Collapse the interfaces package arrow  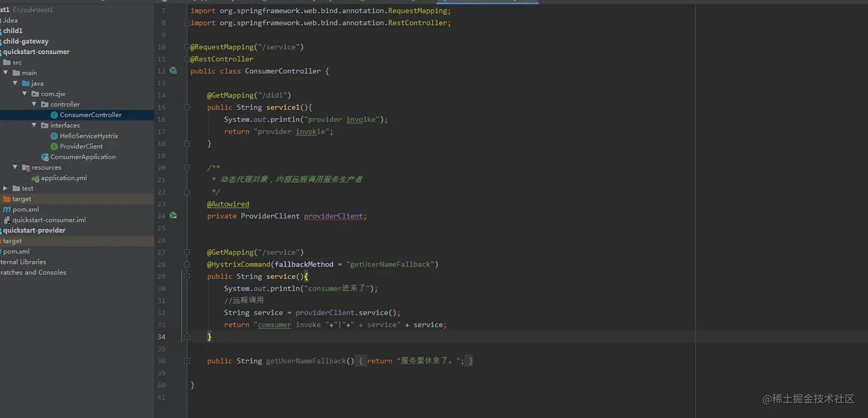pyautogui.click(x=34, y=125)
